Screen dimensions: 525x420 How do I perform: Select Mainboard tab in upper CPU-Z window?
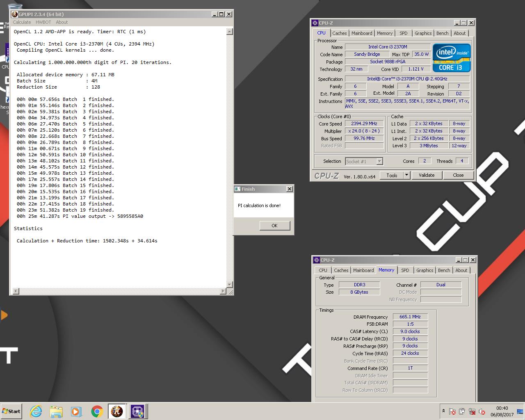coord(362,33)
